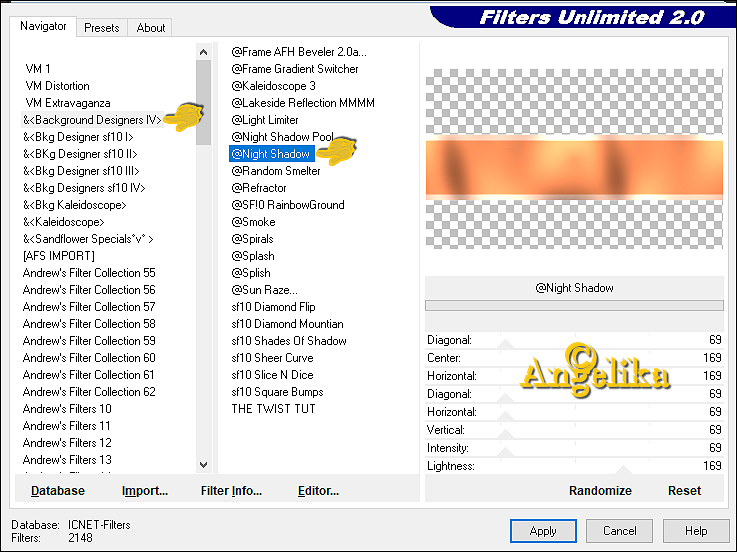737x552 pixels.
Task: Choose the @Kaleidoscope 3 filter
Action: 273,86
